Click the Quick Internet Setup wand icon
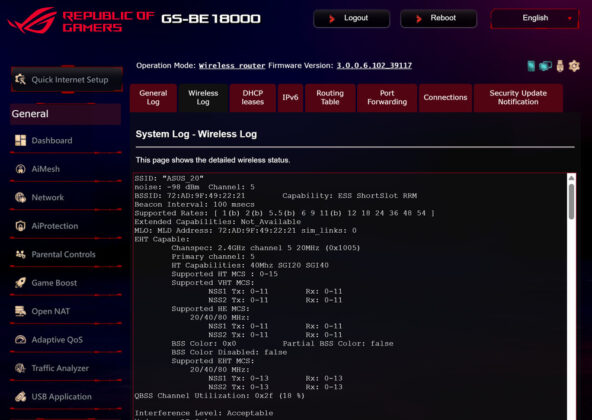The height and width of the screenshot is (420, 592). pyautogui.click(x=20, y=79)
